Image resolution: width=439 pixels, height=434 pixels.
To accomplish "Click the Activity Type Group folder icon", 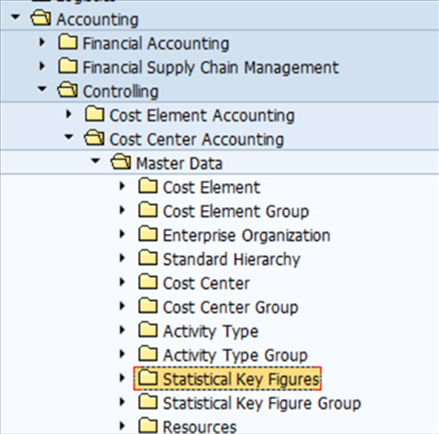I will [x=148, y=354].
